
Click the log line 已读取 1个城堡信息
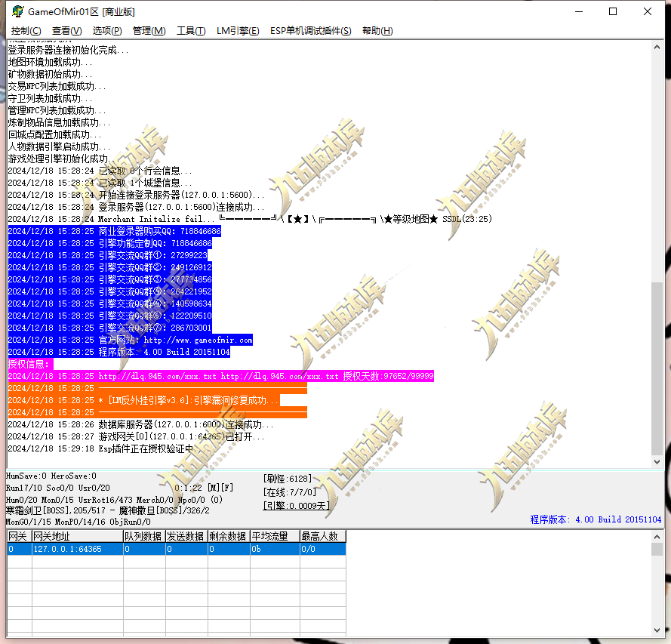pos(100,183)
